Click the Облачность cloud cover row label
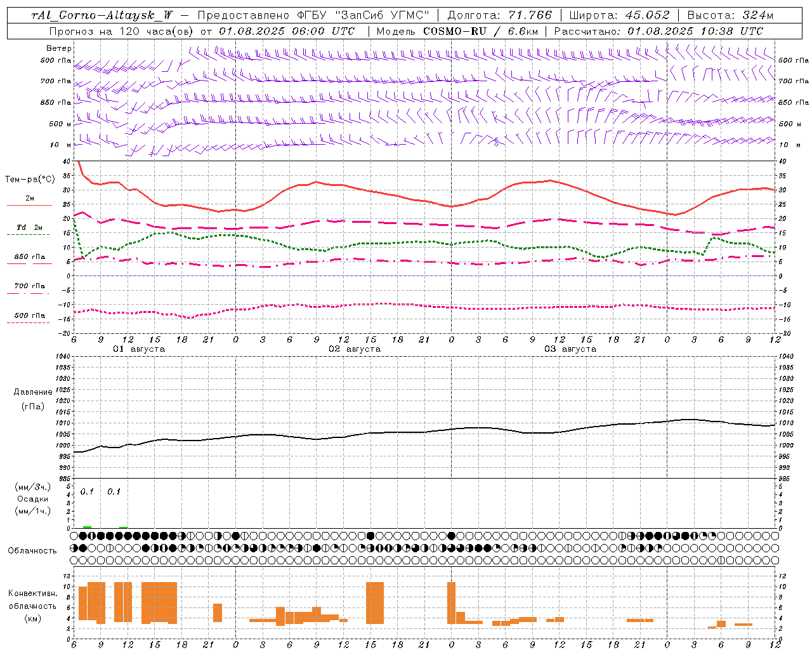Screen dimensions: 812x650 click(32, 551)
